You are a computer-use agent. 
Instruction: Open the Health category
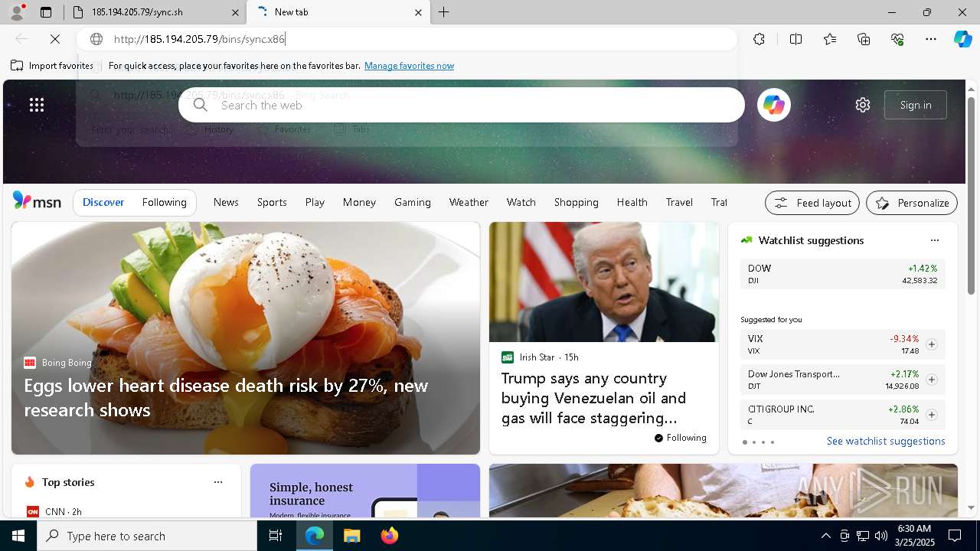pos(632,202)
